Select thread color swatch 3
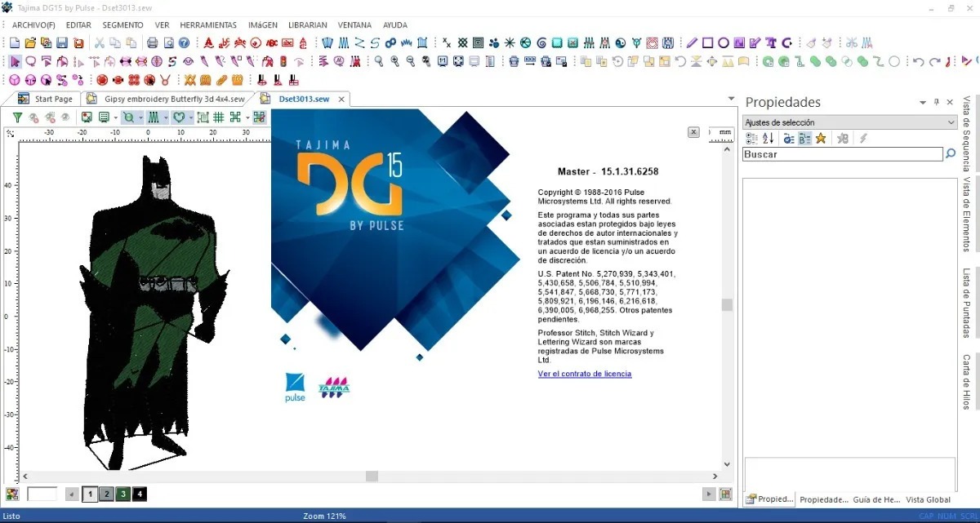 click(122, 494)
